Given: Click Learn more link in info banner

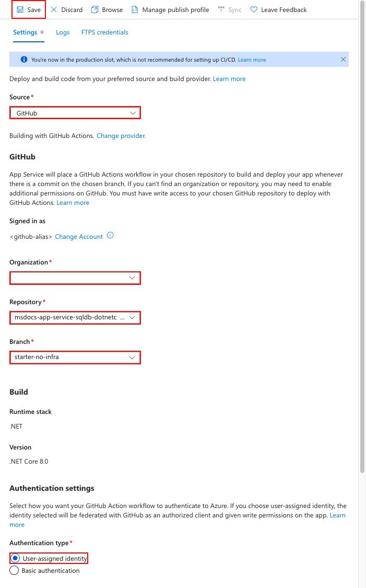Looking at the screenshot, I should coord(252,60).
